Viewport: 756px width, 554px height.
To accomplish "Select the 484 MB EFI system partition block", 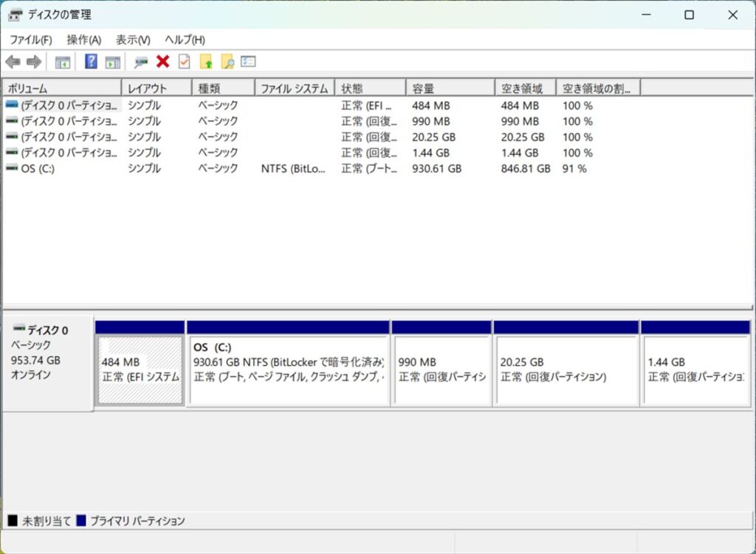I will (140, 370).
